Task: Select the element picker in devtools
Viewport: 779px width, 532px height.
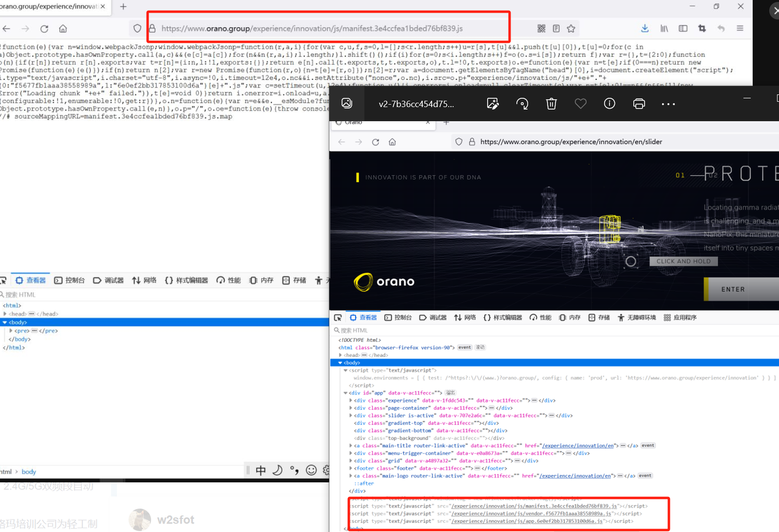Action: pos(338,317)
